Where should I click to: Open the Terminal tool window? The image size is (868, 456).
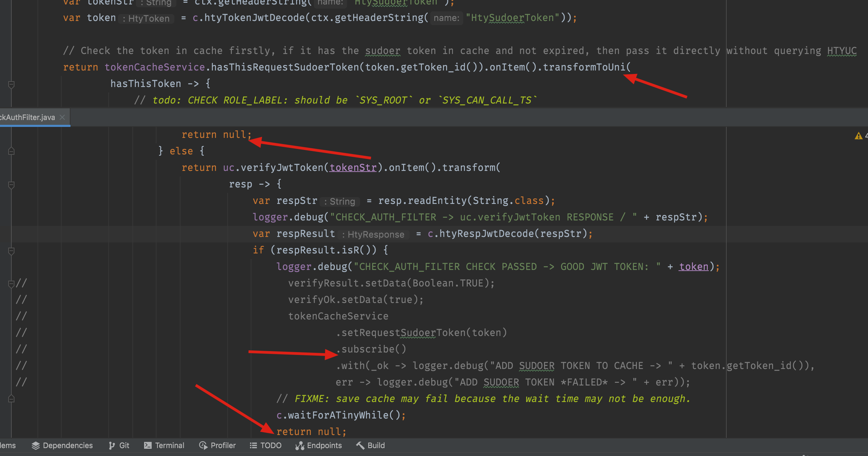click(164, 445)
